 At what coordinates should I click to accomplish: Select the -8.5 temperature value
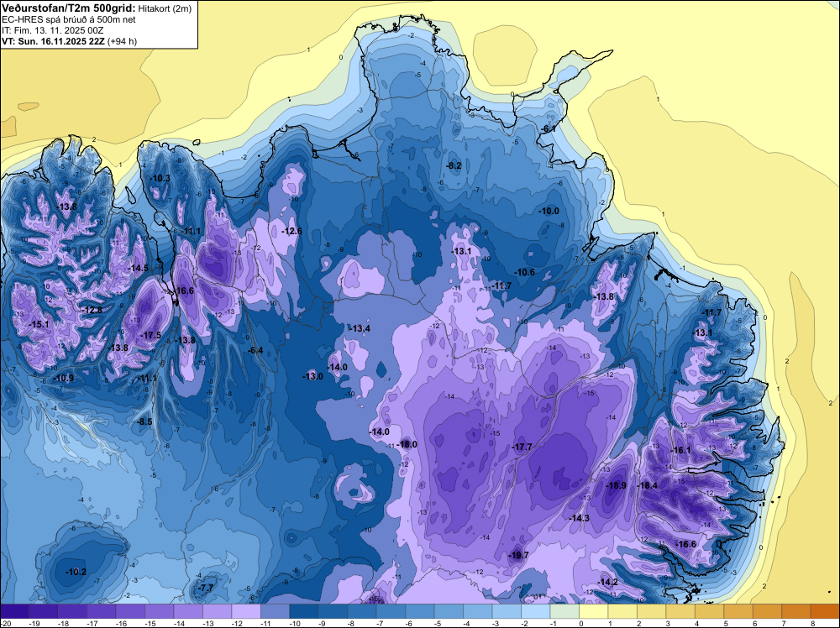[144, 421]
